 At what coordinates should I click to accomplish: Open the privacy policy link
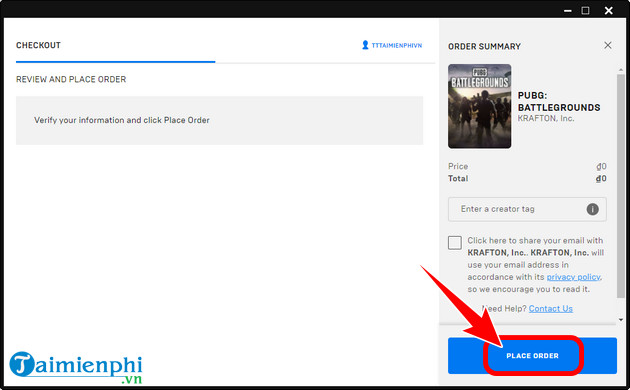[573, 277]
